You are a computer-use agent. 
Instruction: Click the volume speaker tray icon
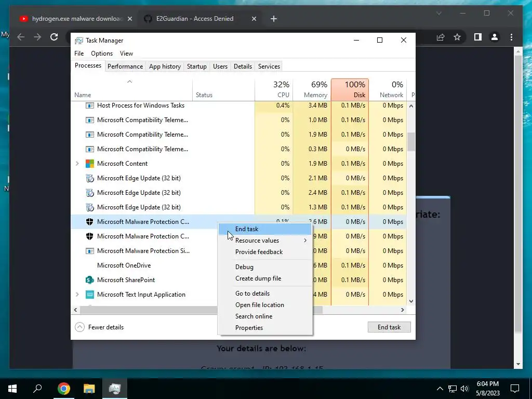[x=464, y=389]
